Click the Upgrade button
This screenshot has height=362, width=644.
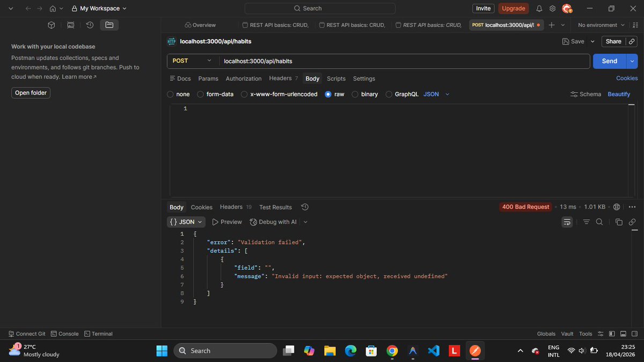point(514,9)
